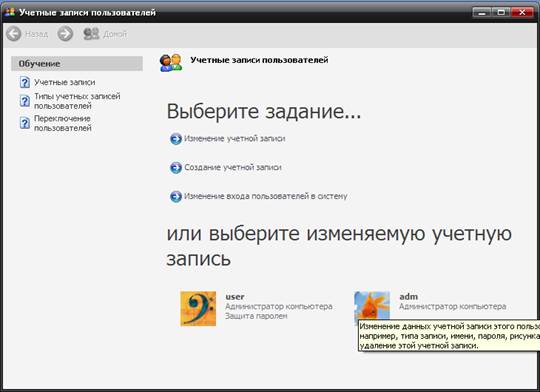Click the user account name label
Screen dimensions: 540x392
point(235,297)
